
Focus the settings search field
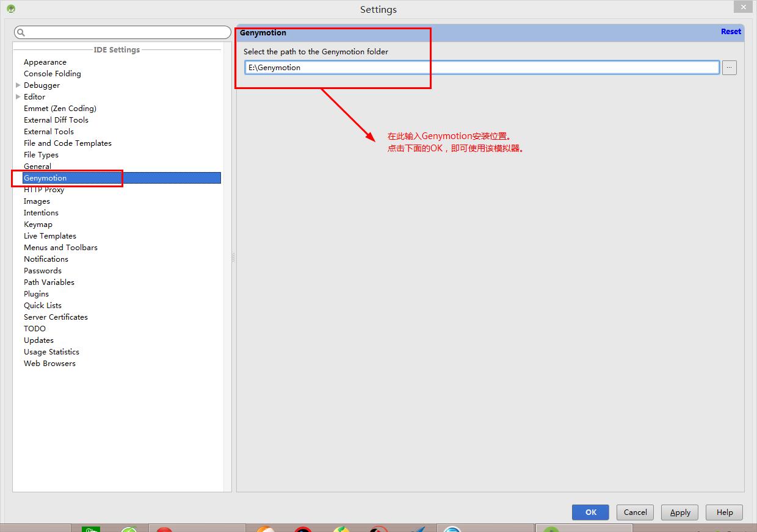pos(123,32)
